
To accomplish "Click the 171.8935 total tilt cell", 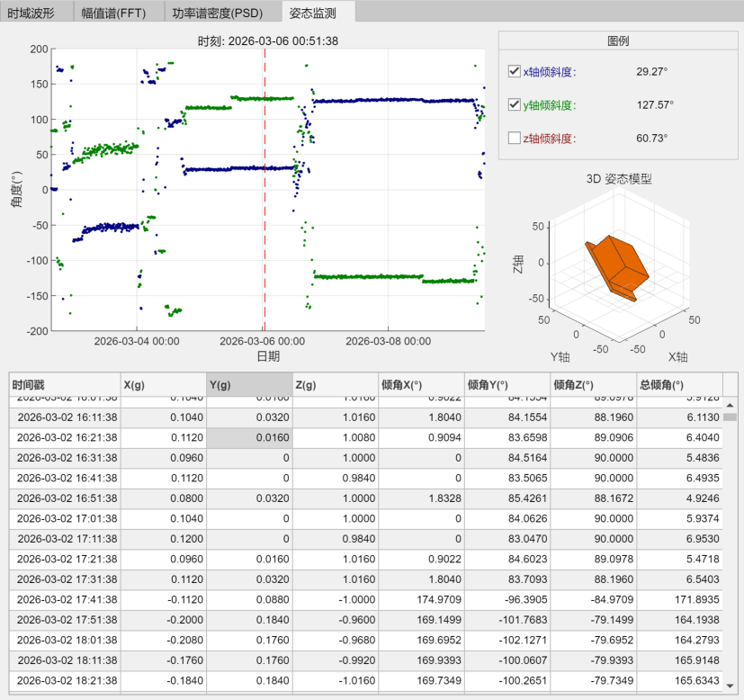I will click(x=679, y=599).
